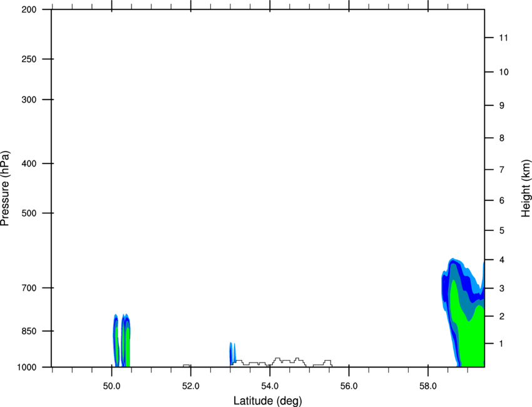Screen dimensions: 532x407
Task: Click height tick label 2
Action: (x=502, y=316)
